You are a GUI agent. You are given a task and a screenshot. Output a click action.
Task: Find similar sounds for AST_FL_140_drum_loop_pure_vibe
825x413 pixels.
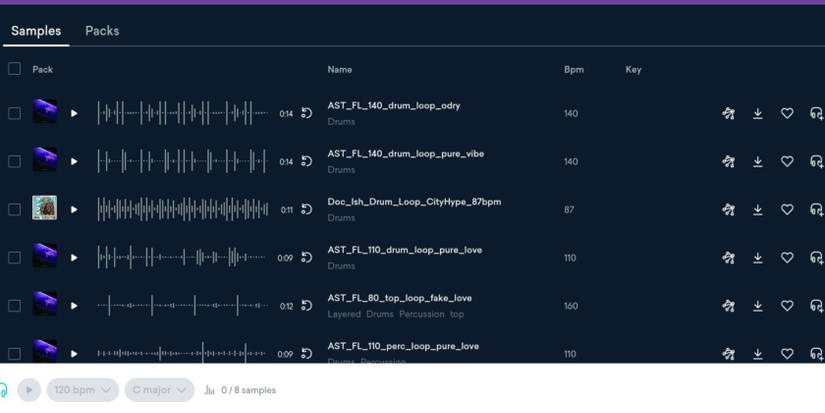pos(728,162)
